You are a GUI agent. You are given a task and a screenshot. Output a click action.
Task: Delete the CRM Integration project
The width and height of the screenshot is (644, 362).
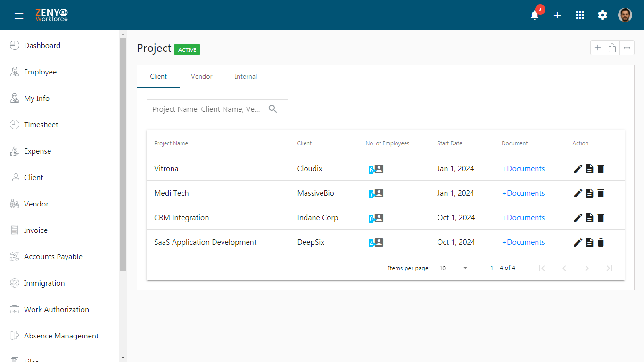pyautogui.click(x=601, y=218)
